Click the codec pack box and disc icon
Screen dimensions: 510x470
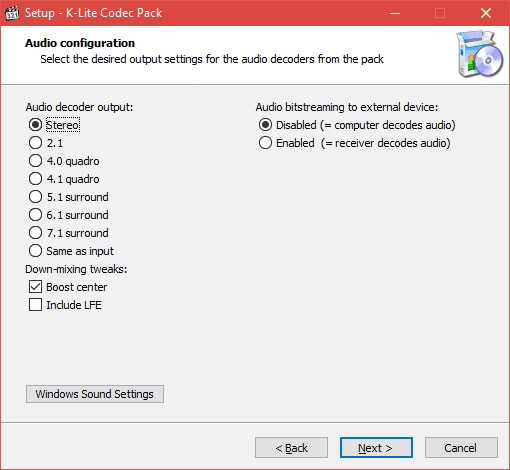tap(479, 54)
